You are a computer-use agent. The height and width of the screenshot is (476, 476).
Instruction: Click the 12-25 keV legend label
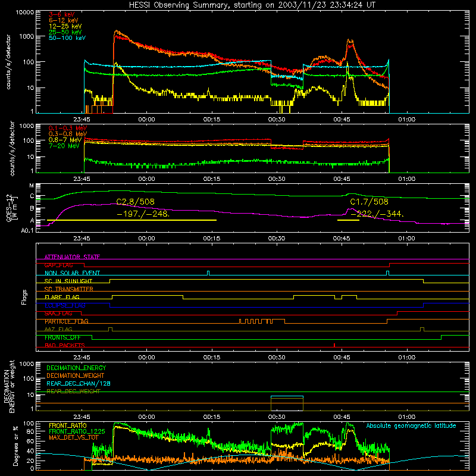tap(65, 26)
